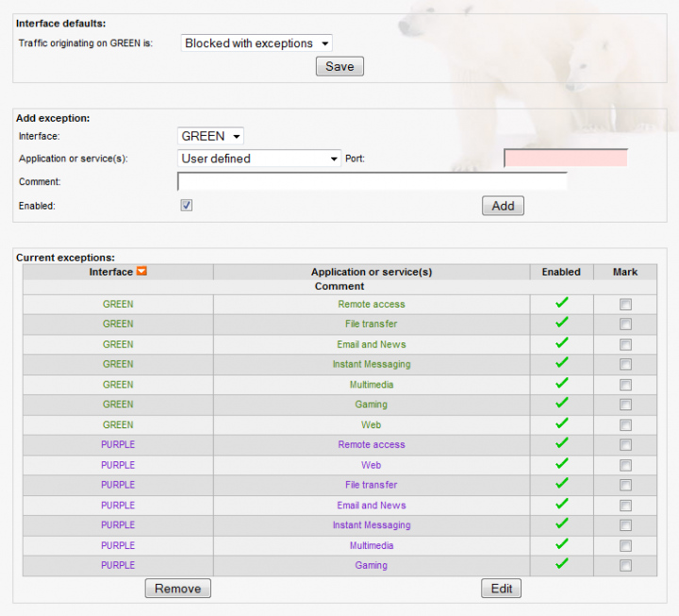Focus the Comment text field
Image resolution: width=679 pixels, height=616 pixels.
[372, 181]
